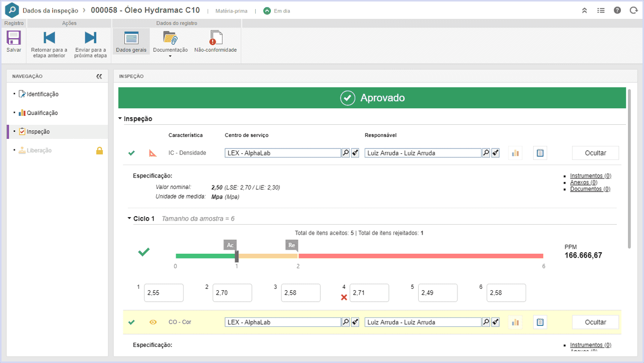644x363 pixels.
Task: Clear the Luiz Arruda responsável field in Cor row
Action: 496,322
